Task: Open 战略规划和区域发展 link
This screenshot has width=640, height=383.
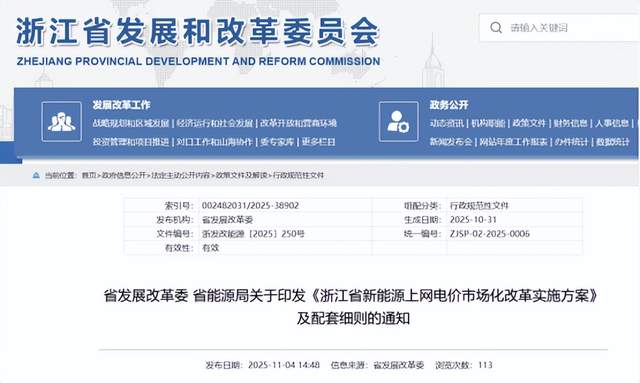Action: [x=131, y=123]
